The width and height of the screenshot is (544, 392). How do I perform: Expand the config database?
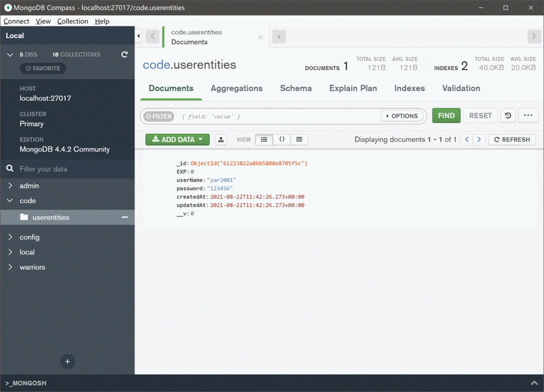(10, 237)
